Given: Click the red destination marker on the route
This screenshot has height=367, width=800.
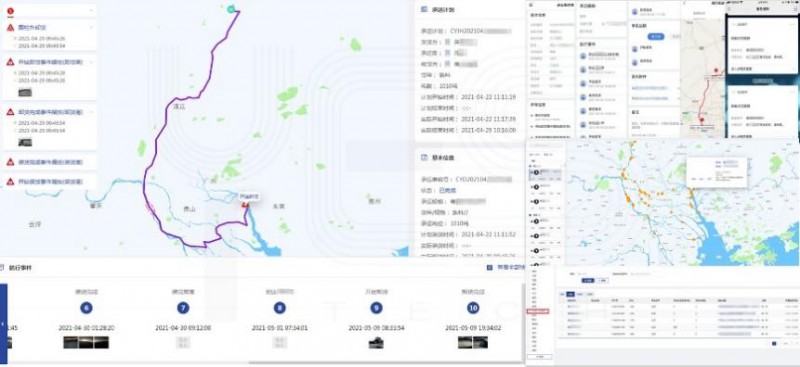Looking at the screenshot, I should coord(245,205).
